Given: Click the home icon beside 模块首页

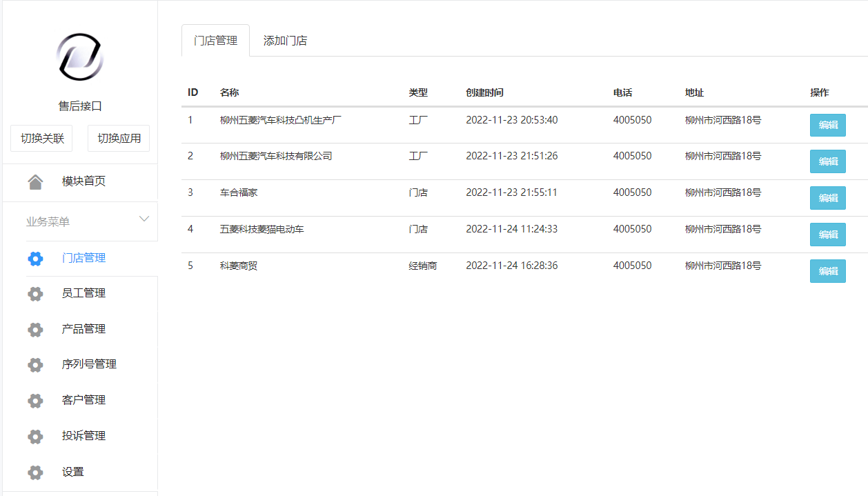Looking at the screenshot, I should pos(35,181).
